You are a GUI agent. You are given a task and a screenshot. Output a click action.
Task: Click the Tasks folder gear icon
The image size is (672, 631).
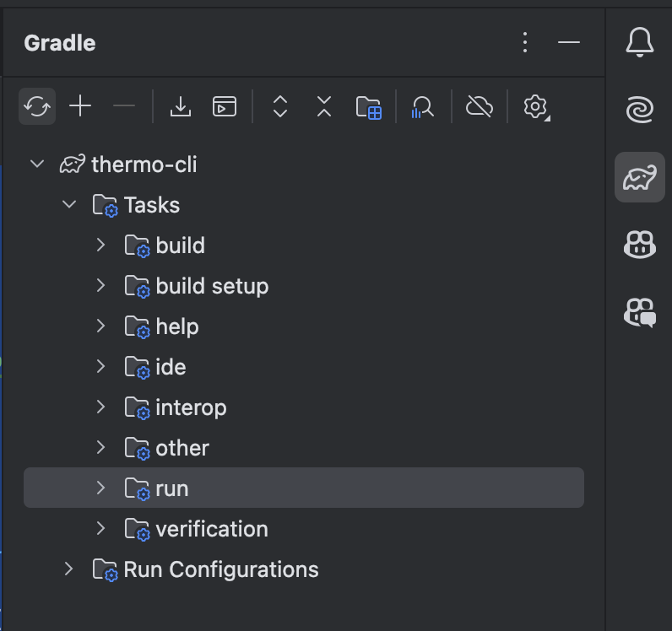(x=105, y=205)
